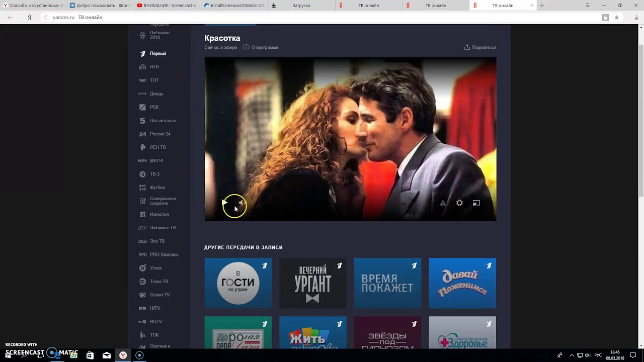Click the player warning triangle icon

tap(443, 203)
